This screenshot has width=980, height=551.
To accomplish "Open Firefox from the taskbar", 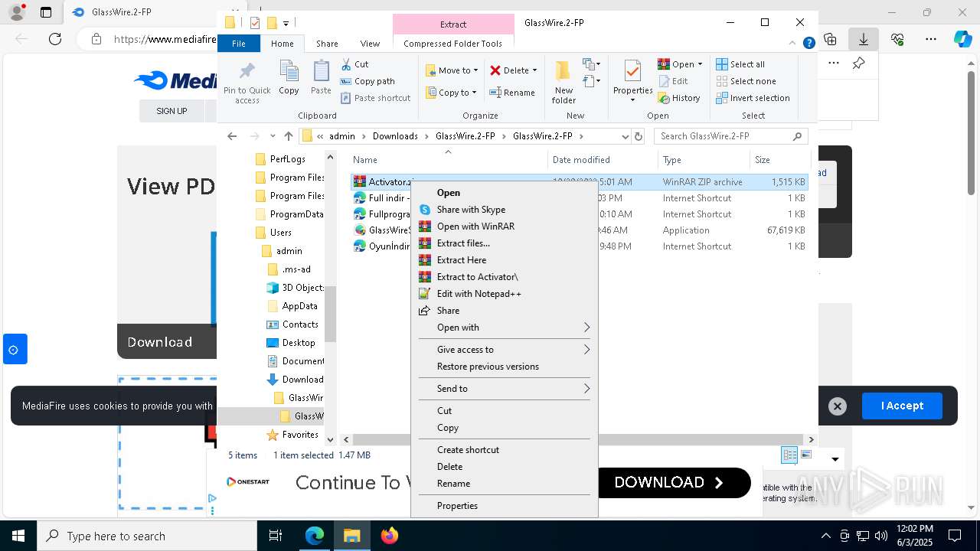I will pyautogui.click(x=390, y=536).
